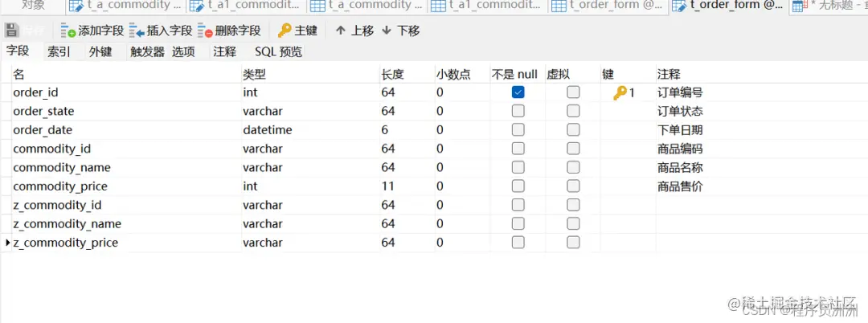This screenshot has width=868, height=323.
Task: Open the t_a_commodity design tab with pencil icon
Action: [126, 6]
